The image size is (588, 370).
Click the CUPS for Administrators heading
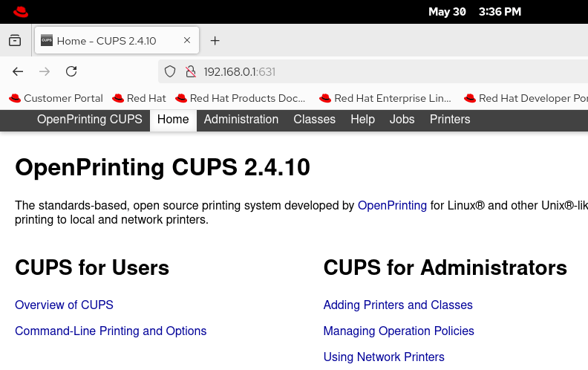coord(445,267)
